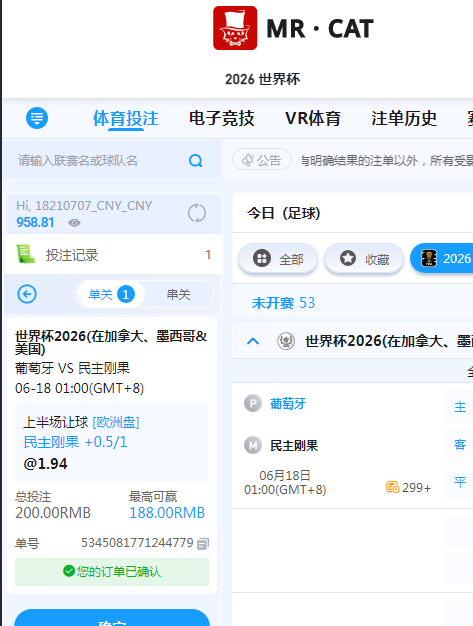Click the 188.00RMB max win value
Image resolution: width=473 pixels, height=626 pixels.
tap(167, 513)
